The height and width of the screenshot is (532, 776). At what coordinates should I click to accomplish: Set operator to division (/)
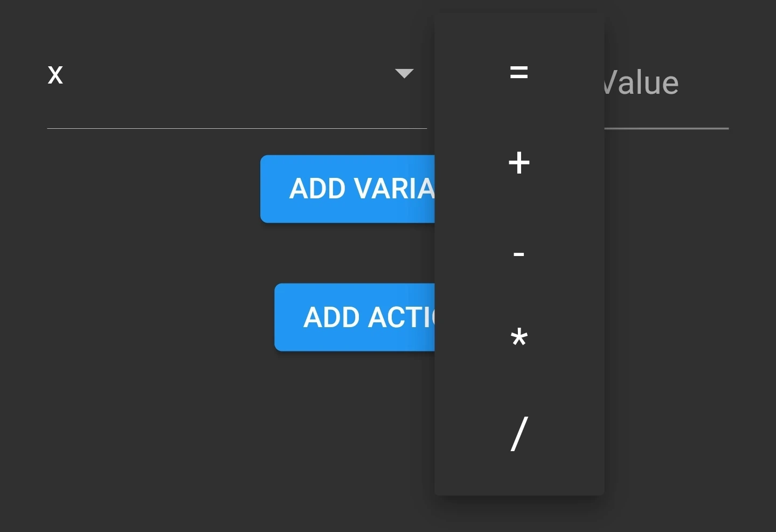[519, 433]
